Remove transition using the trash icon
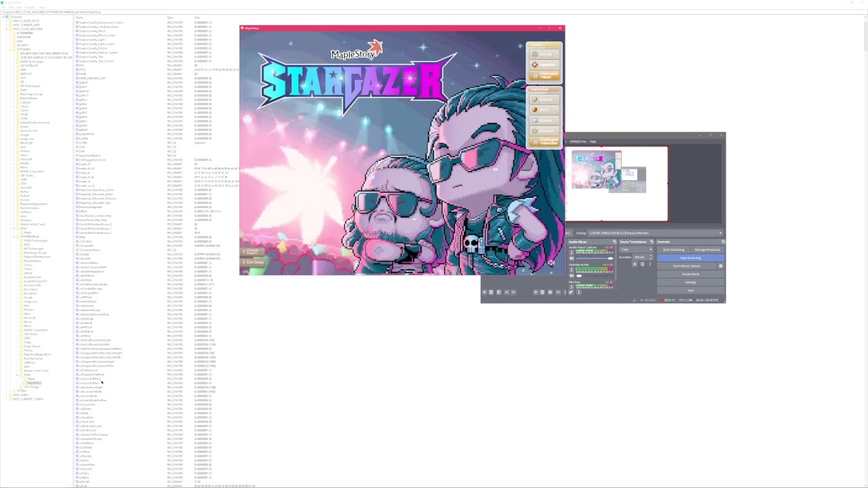 (642, 264)
